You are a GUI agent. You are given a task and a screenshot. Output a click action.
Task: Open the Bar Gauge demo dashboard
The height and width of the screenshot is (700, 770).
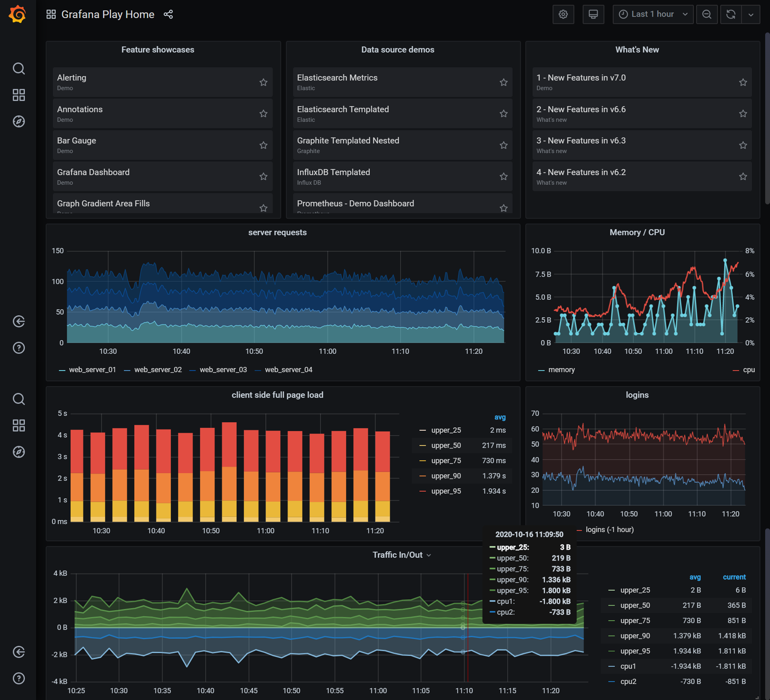click(x=77, y=141)
